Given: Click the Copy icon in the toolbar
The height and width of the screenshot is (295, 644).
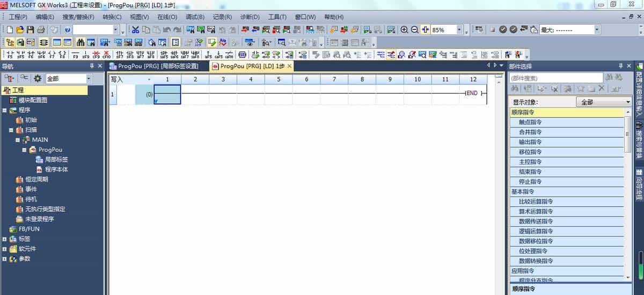Looking at the screenshot, I should click(x=146, y=30).
